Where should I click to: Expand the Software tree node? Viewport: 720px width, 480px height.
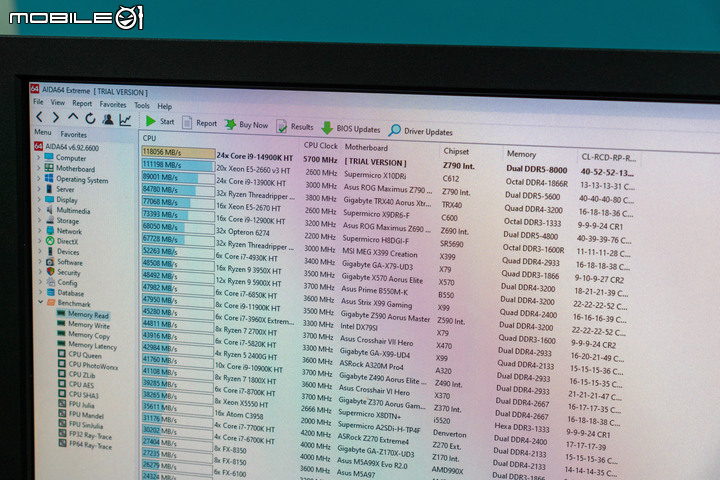tap(40, 261)
